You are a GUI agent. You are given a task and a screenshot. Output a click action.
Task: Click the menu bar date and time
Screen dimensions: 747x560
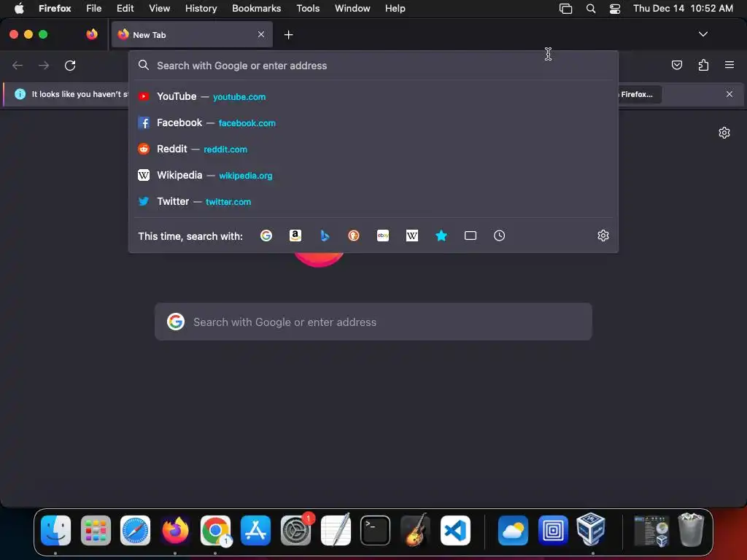pyautogui.click(x=683, y=8)
